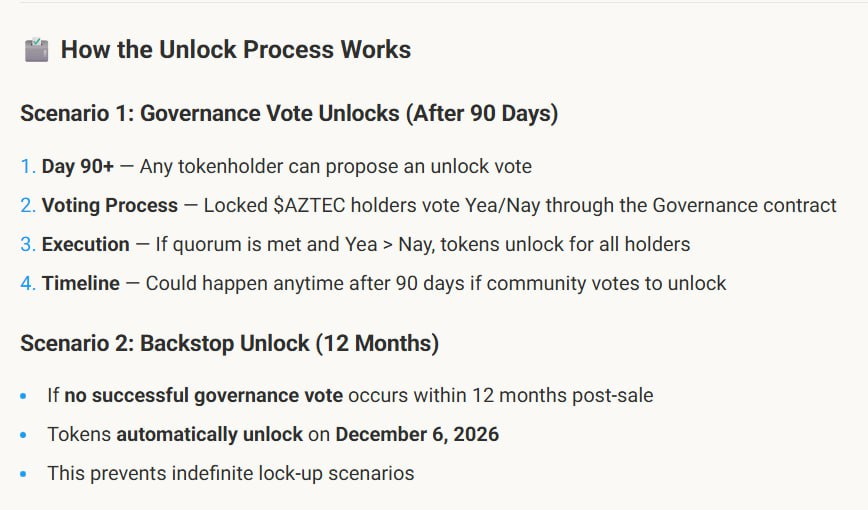The width and height of the screenshot is (868, 510).
Task: Click the bullet dot before "If no successful"
Action: pos(24,396)
